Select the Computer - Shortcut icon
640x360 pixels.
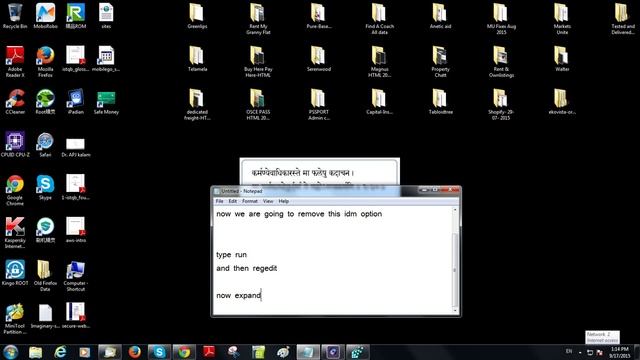coord(76,276)
